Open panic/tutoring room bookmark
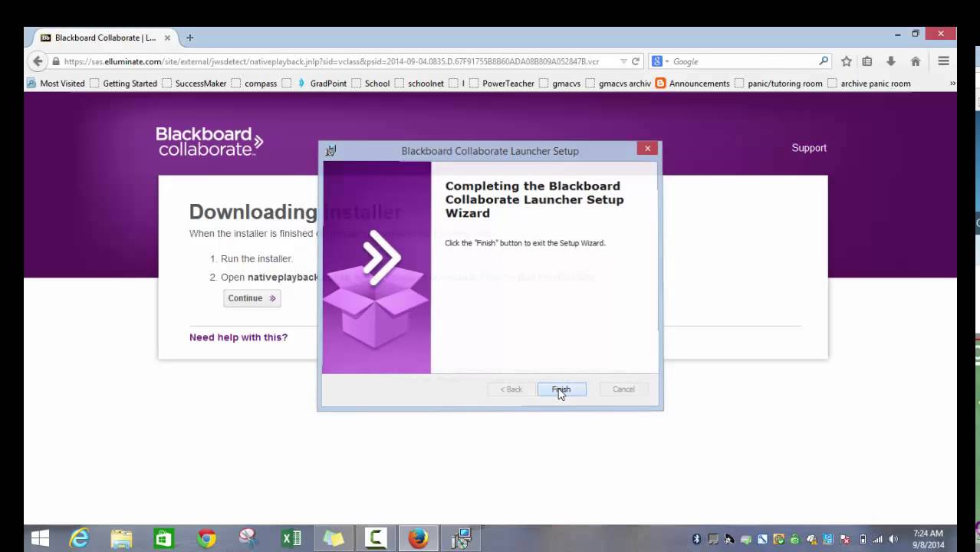Screen dimensions: 980x552 tap(778, 84)
